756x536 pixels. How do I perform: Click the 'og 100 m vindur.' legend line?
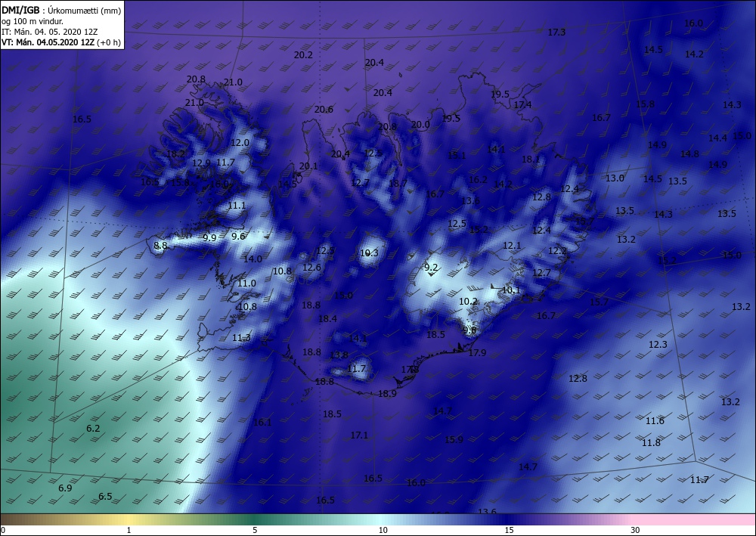coord(33,21)
